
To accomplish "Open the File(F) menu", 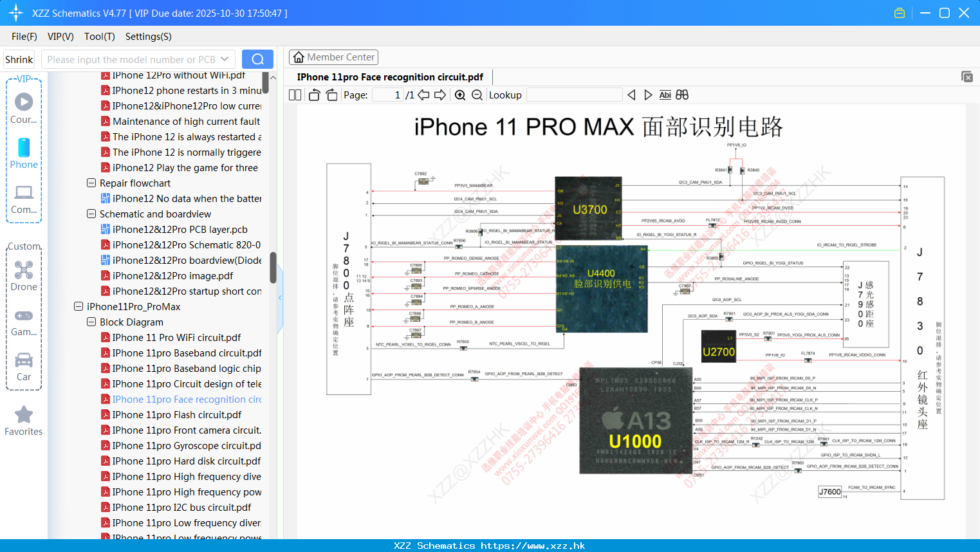I will click(24, 37).
